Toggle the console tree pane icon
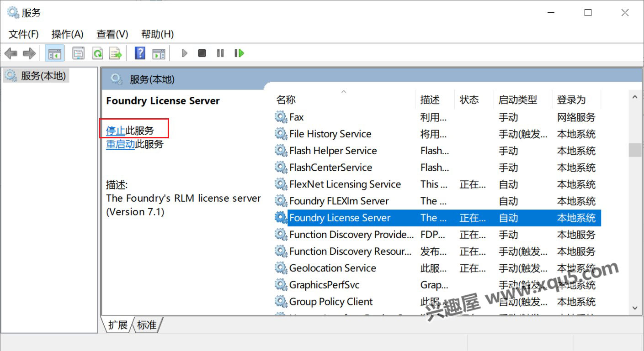This screenshot has height=351, width=644. pyautogui.click(x=55, y=53)
